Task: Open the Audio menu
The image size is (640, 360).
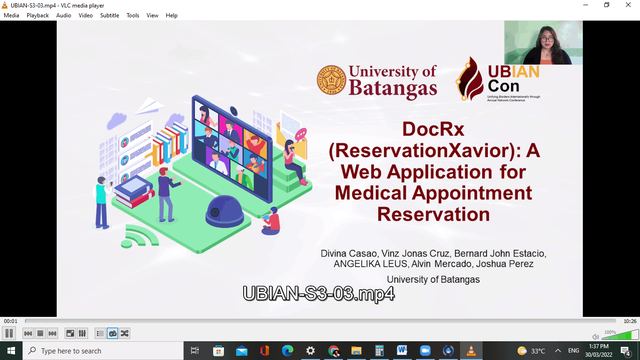Action: tap(63, 16)
